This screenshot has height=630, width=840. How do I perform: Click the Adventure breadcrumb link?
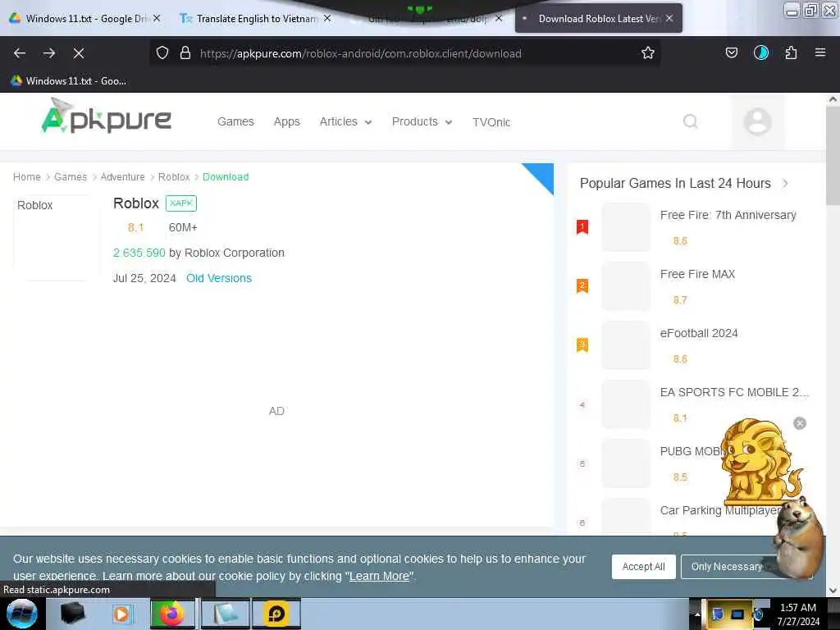(122, 177)
